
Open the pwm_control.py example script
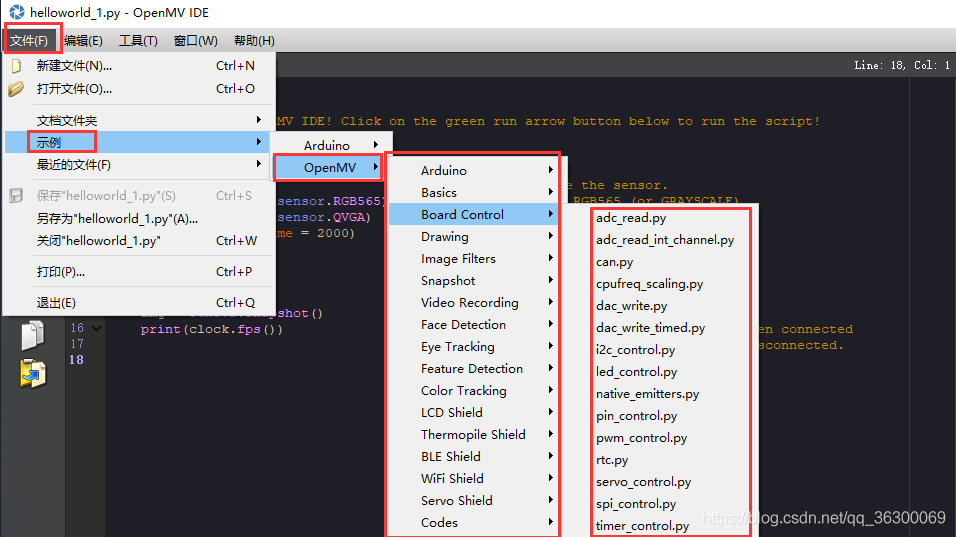(641, 438)
